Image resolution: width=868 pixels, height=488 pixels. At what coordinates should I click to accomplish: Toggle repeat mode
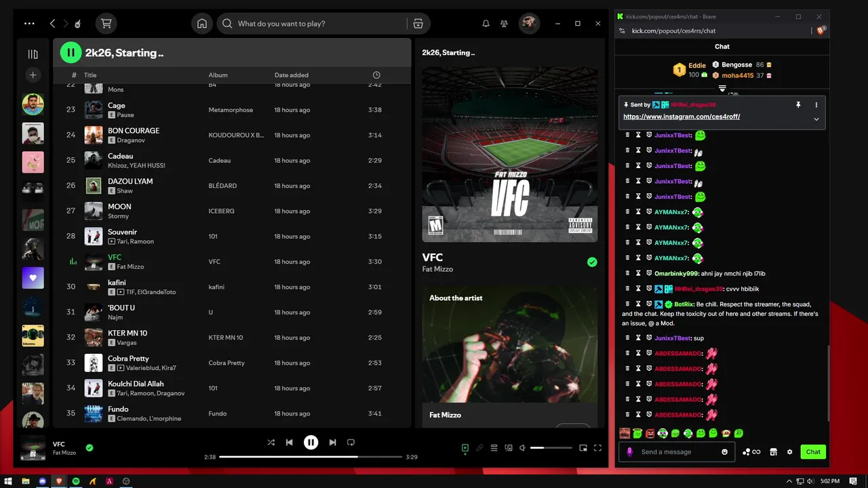(x=351, y=443)
